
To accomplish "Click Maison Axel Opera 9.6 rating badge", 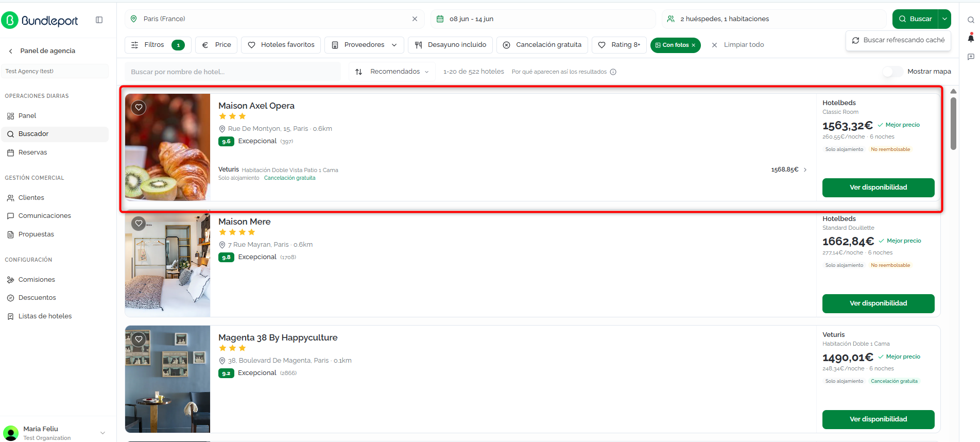I will click(x=226, y=142).
